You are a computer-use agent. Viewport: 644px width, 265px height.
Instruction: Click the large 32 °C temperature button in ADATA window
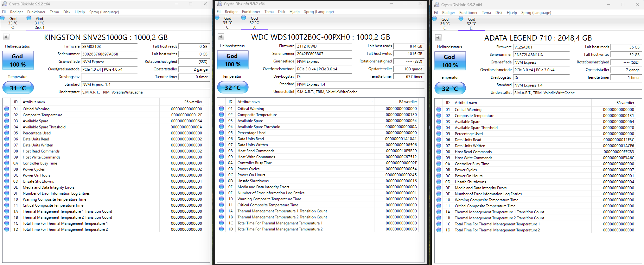(x=450, y=88)
